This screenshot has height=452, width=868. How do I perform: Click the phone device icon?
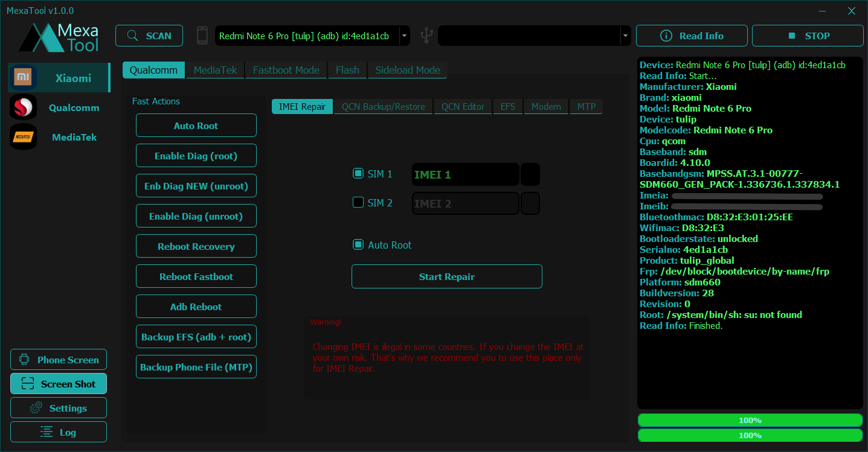(x=202, y=36)
